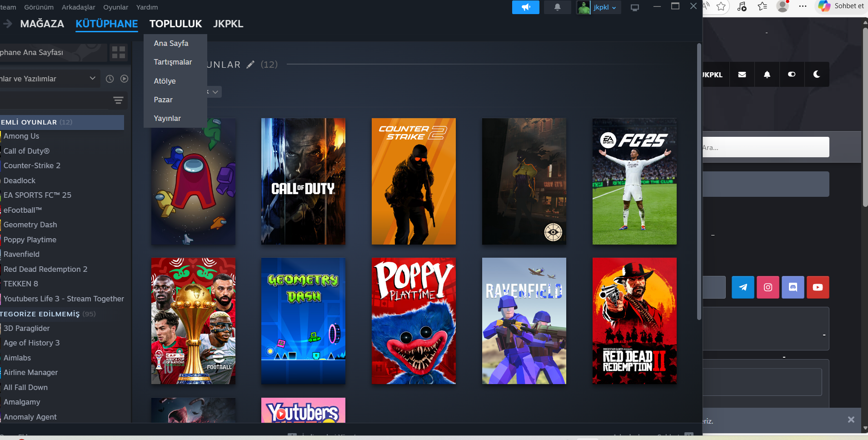The height and width of the screenshot is (440, 868).
Task: Choose Atölye in the community dropdown
Action: click(x=175, y=81)
